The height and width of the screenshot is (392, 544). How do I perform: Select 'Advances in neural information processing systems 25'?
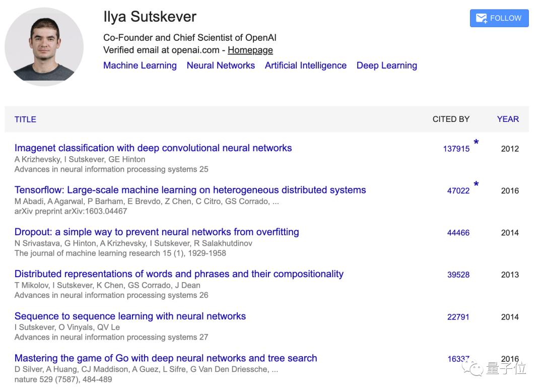[111, 169]
